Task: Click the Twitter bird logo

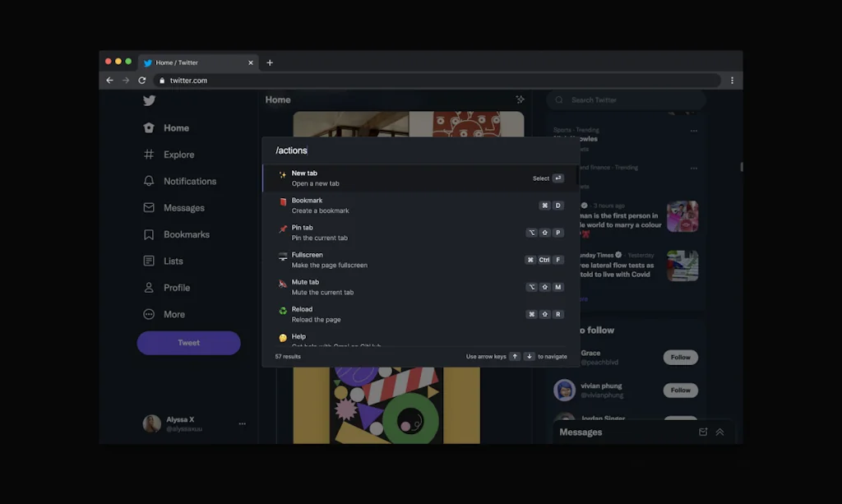Action: tap(149, 100)
